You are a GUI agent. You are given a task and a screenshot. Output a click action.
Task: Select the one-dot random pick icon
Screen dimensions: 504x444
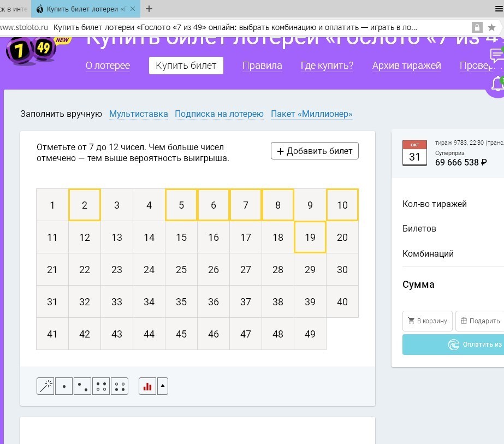tap(64, 386)
